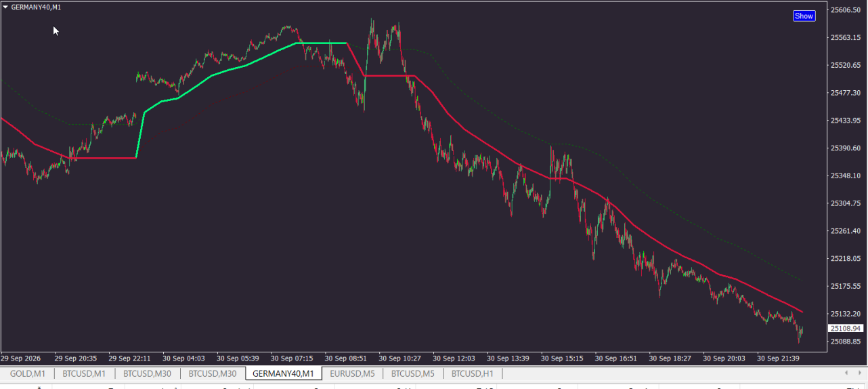Click the current price label 25108.94
This screenshot has height=389, width=868.
click(x=846, y=328)
